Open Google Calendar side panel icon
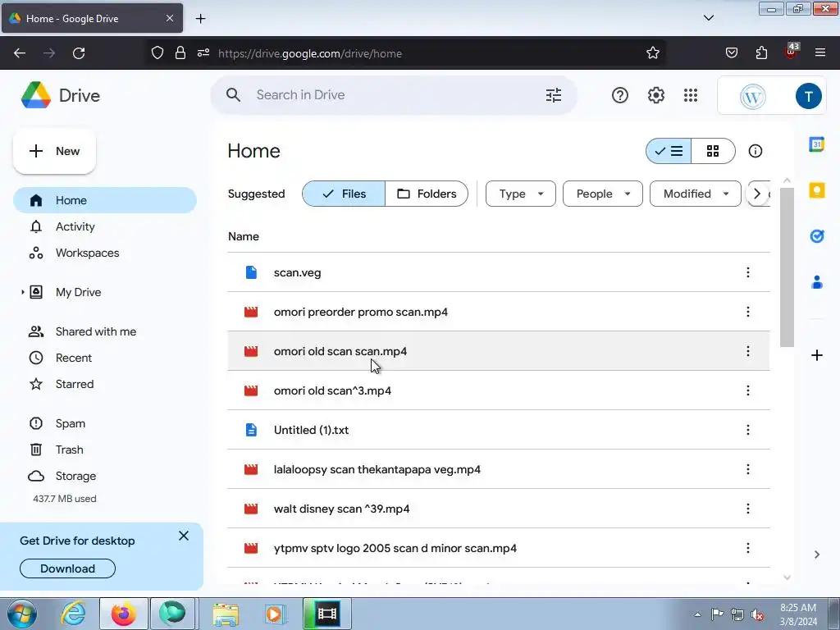840x630 pixels. [x=816, y=144]
